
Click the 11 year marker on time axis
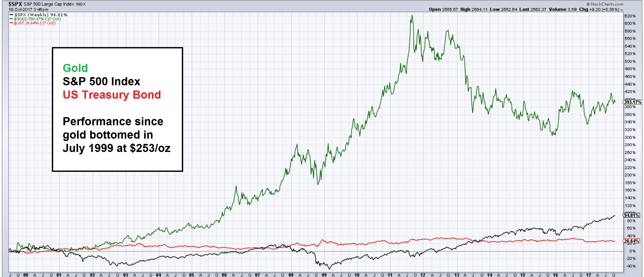(x=390, y=275)
